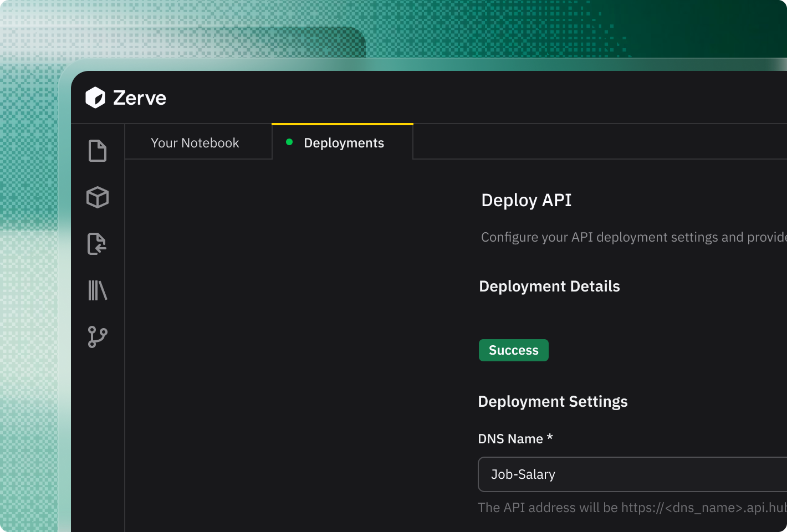Open the file import arrow icon
Image resolution: width=787 pixels, height=532 pixels.
(97, 244)
